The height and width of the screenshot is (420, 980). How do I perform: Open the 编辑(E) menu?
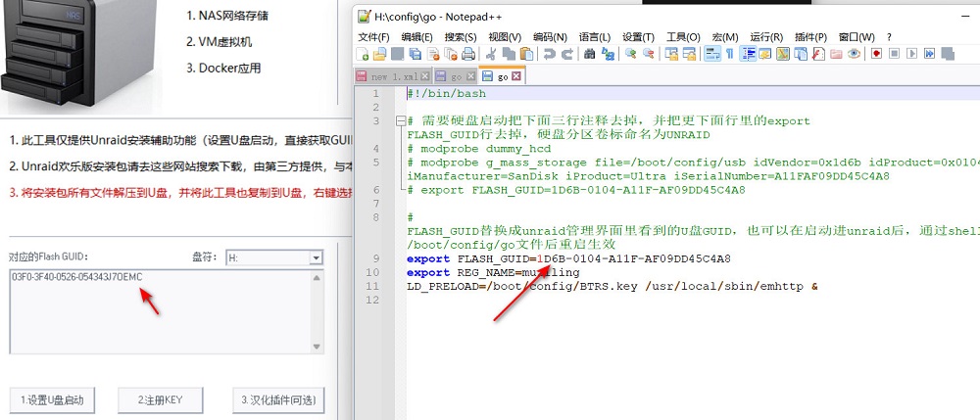pyautogui.click(x=416, y=37)
